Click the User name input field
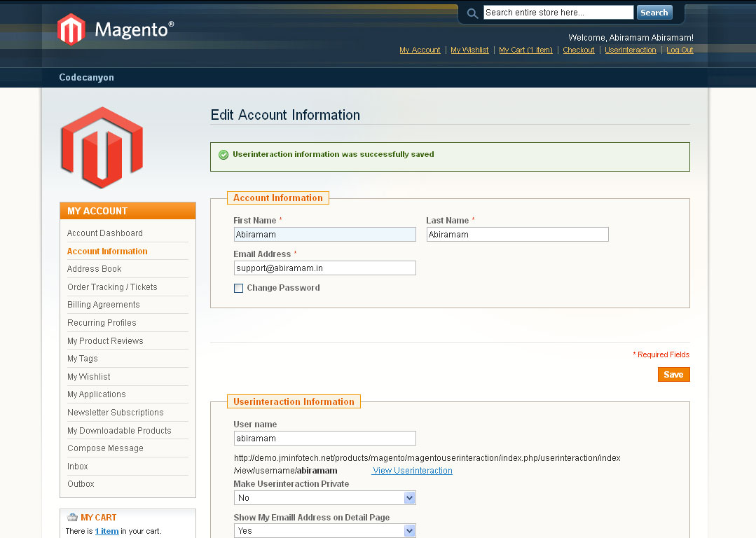 tap(324, 439)
